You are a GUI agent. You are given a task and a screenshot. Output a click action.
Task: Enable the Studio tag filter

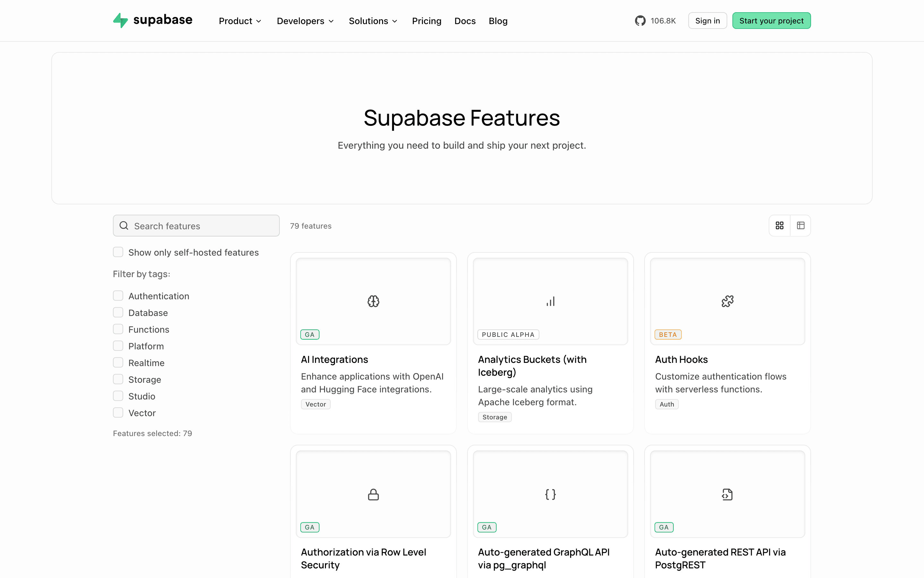[x=118, y=396]
